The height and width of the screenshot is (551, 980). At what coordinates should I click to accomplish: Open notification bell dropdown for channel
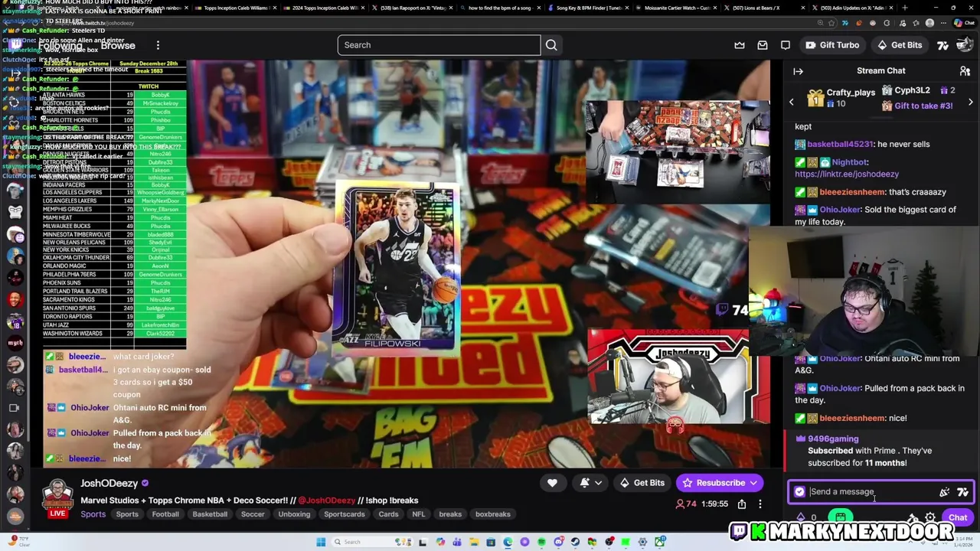click(x=590, y=483)
